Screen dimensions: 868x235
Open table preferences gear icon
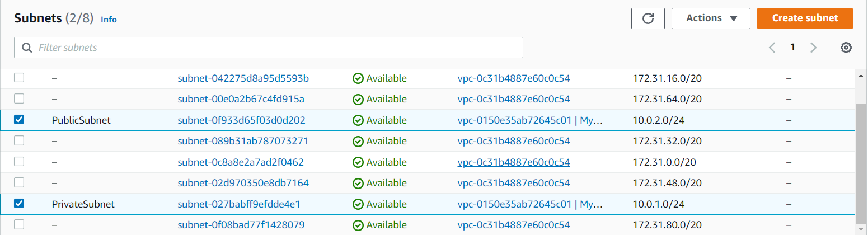point(846,48)
